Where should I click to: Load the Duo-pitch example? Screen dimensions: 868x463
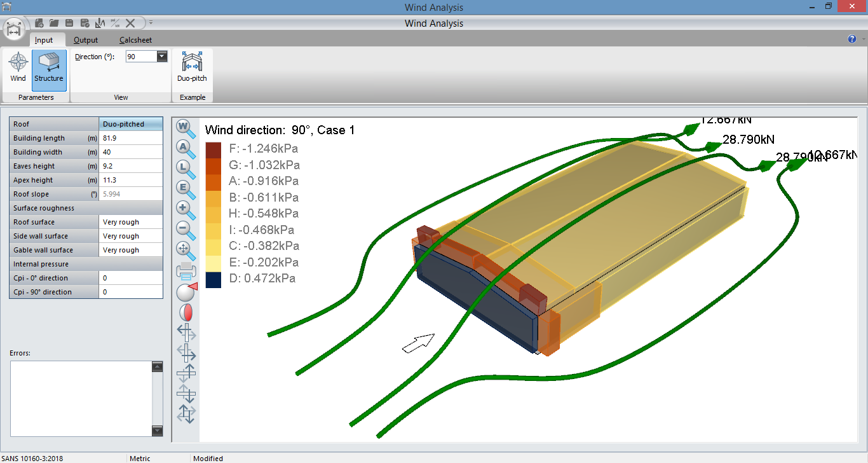tap(192, 67)
